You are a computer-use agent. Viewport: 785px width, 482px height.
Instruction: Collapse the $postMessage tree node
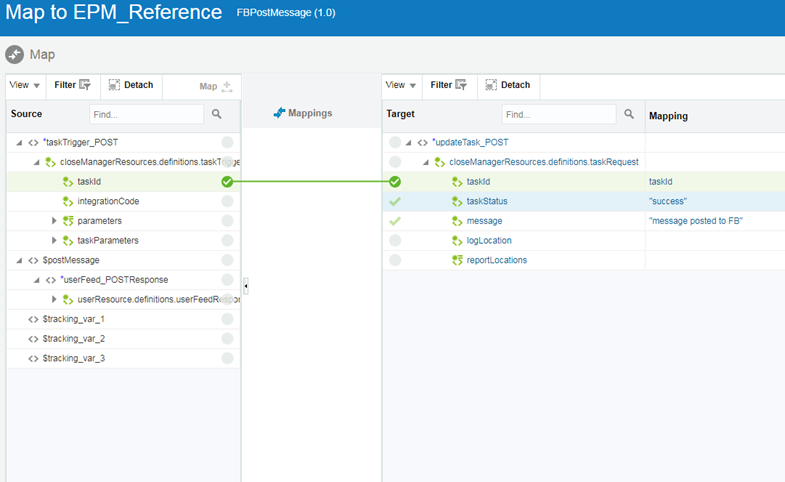pos(19,260)
